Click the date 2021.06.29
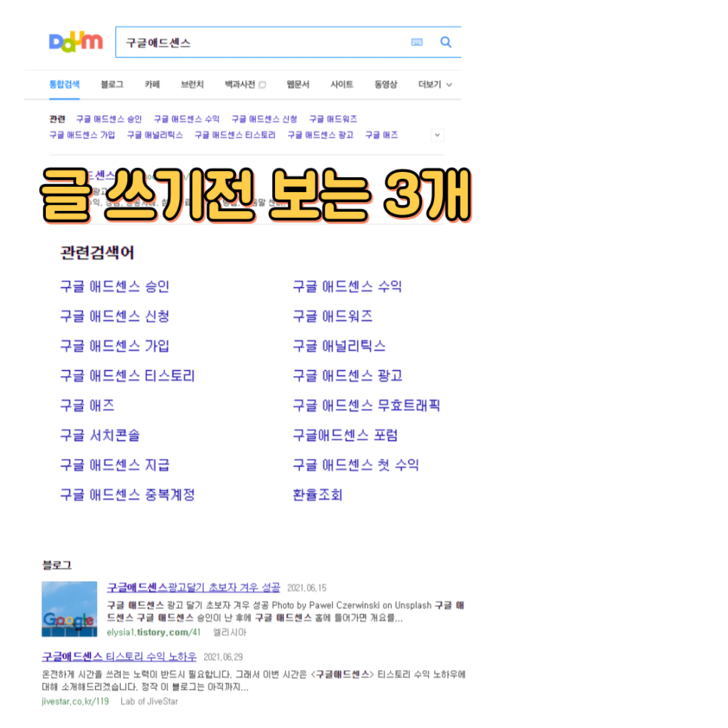The height and width of the screenshot is (728, 728). 223,657
